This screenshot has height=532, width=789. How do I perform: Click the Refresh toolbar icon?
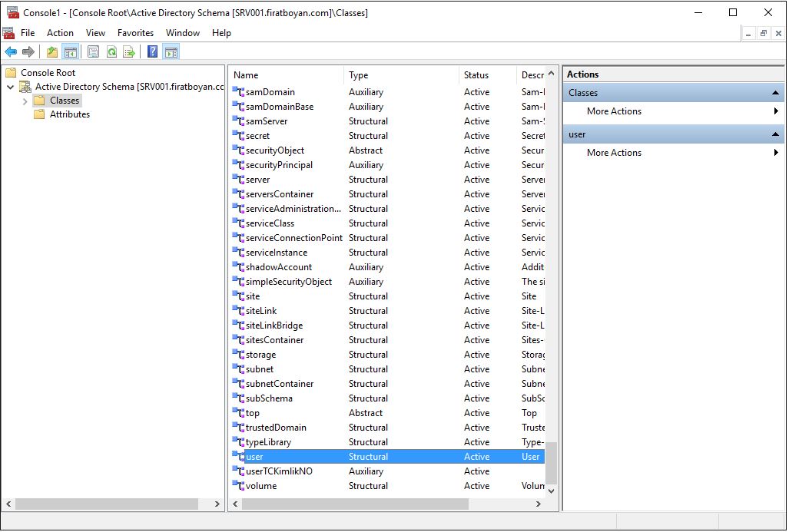(x=111, y=51)
